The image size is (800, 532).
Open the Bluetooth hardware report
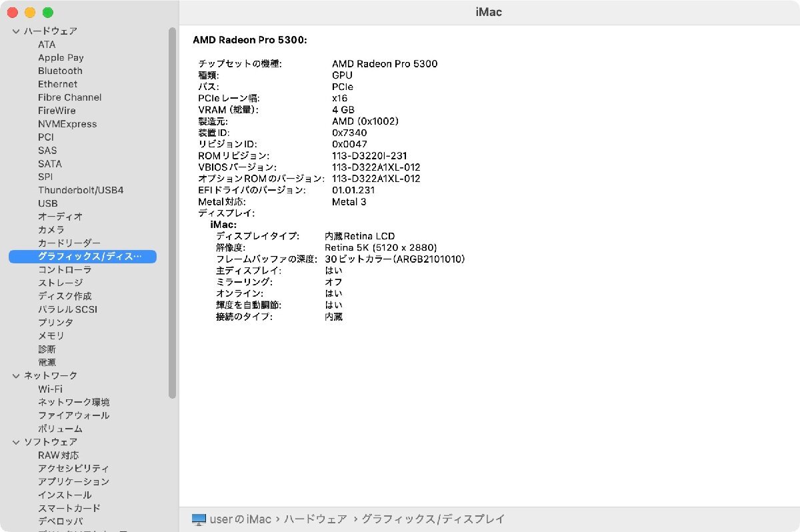60,71
